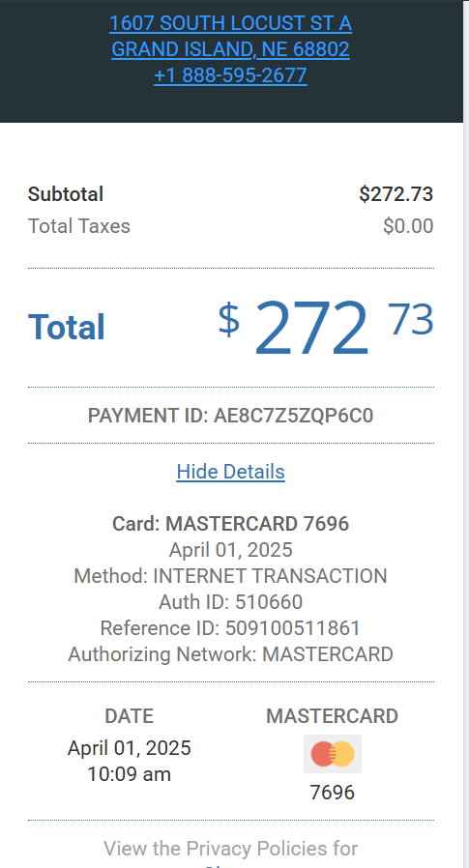Click the Method: INTERNET TRANSACTION text
This screenshot has width=469, height=868.
pyautogui.click(x=230, y=576)
